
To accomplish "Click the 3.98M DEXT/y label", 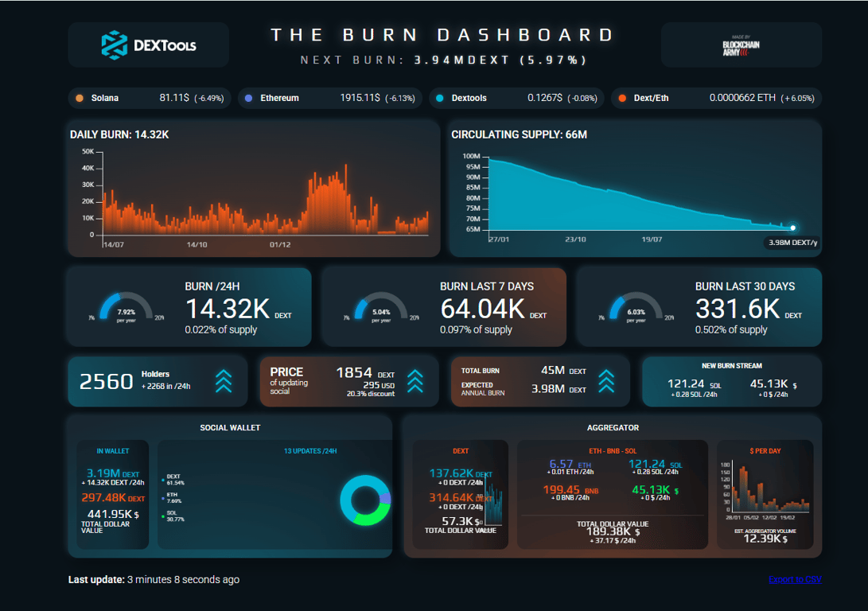I will pyautogui.click(x=792, y=243).
